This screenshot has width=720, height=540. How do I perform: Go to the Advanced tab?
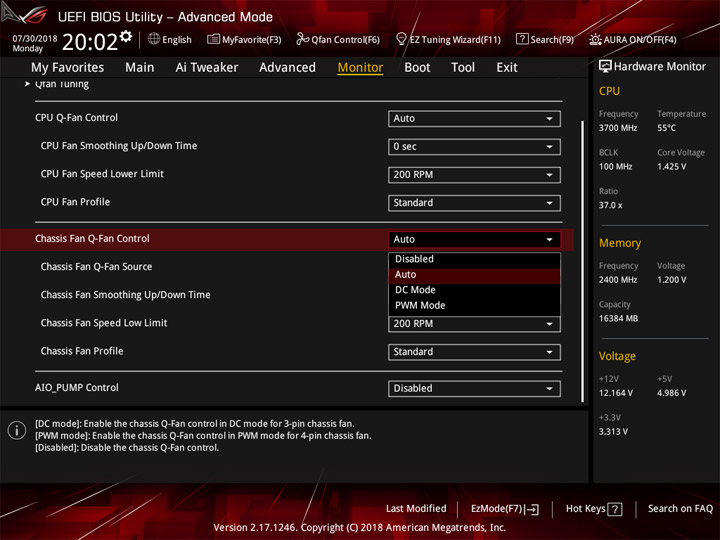(x=287, y=68)
